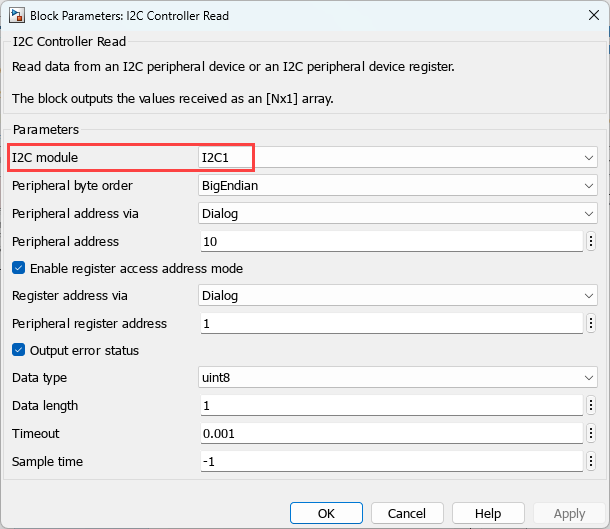Select the Sample time input field
Screen dimensions: 610x529
coord(390,461)
